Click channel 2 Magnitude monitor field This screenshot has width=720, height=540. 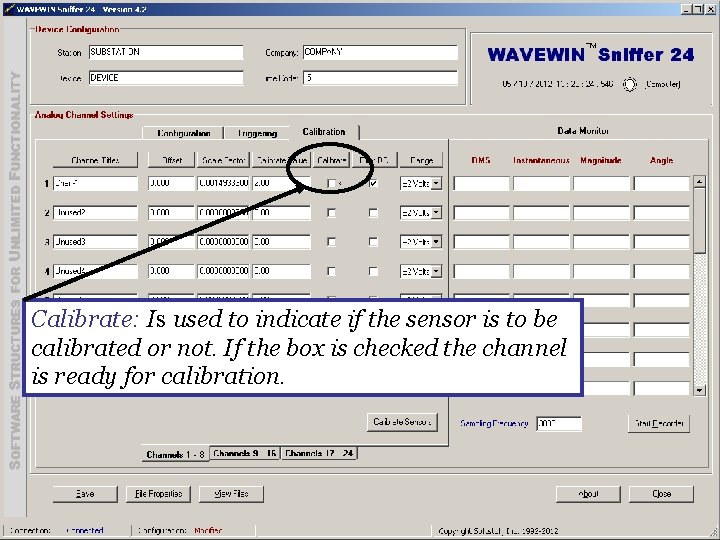point(602,213)
